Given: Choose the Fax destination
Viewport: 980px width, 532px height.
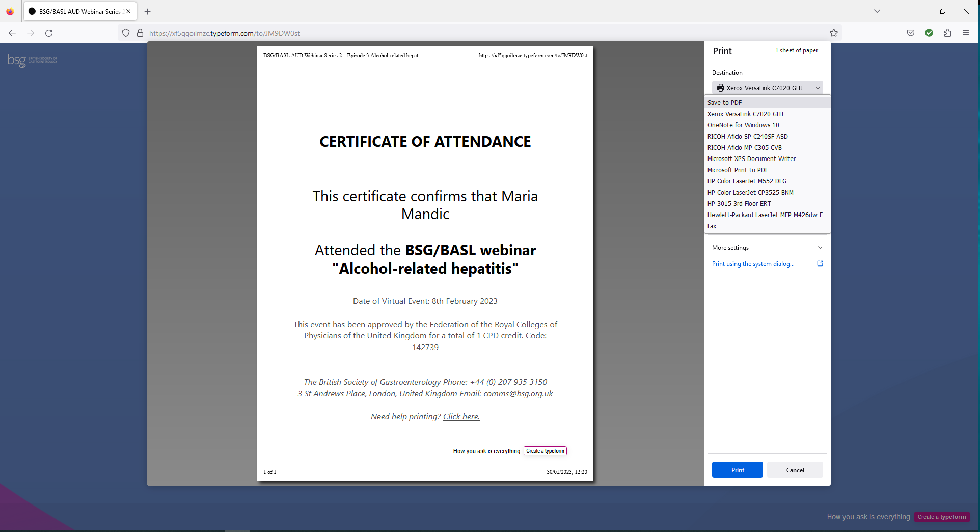Looking at the screenshot, I should coord(767,226).
